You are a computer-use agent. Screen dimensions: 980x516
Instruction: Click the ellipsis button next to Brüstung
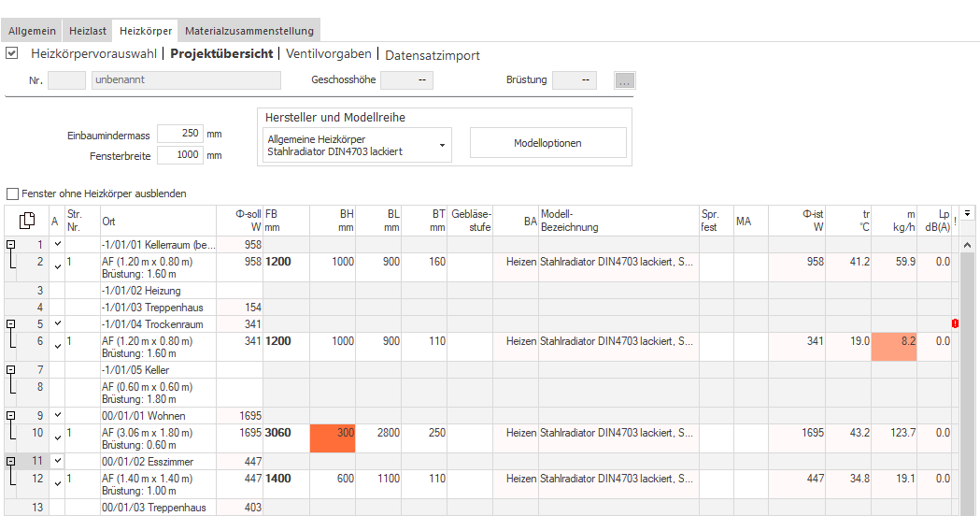624,80
